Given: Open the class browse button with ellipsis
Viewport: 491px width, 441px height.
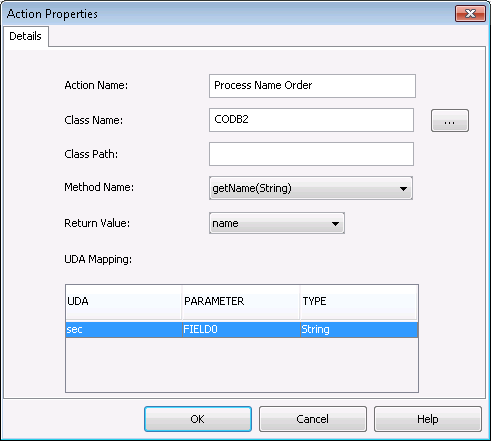Looking at the screenshot, I should tap(450, 120).
